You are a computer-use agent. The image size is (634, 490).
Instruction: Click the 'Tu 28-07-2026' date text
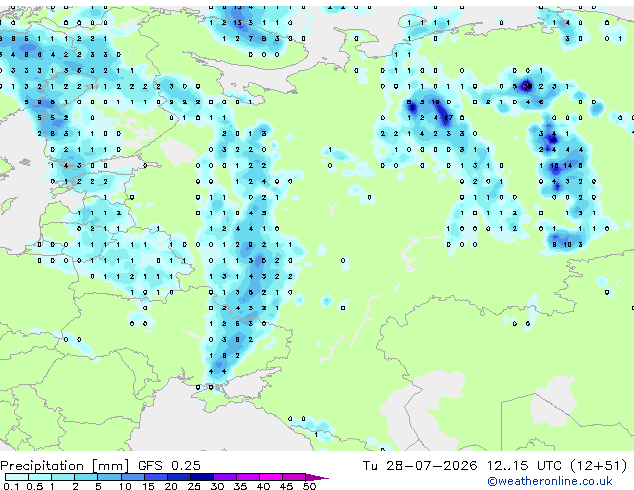pyautogui.click(x=420, y=465)
